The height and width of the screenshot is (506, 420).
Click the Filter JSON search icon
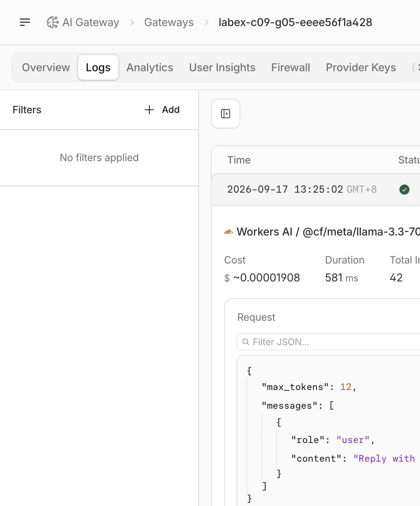point(246,342)
